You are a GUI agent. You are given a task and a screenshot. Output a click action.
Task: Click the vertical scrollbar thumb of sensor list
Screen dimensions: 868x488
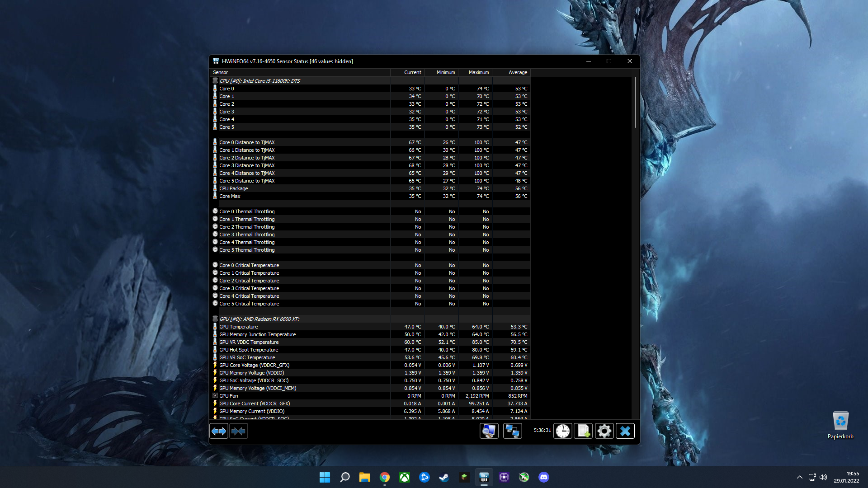click(x=635, y=102)
